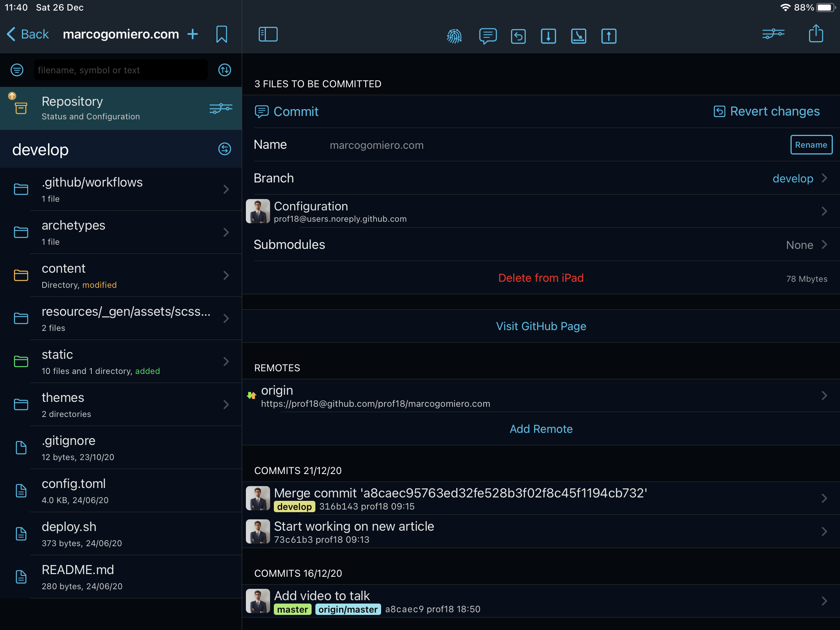
Task: Tap the battery status indicator
Action: (826, 7)
